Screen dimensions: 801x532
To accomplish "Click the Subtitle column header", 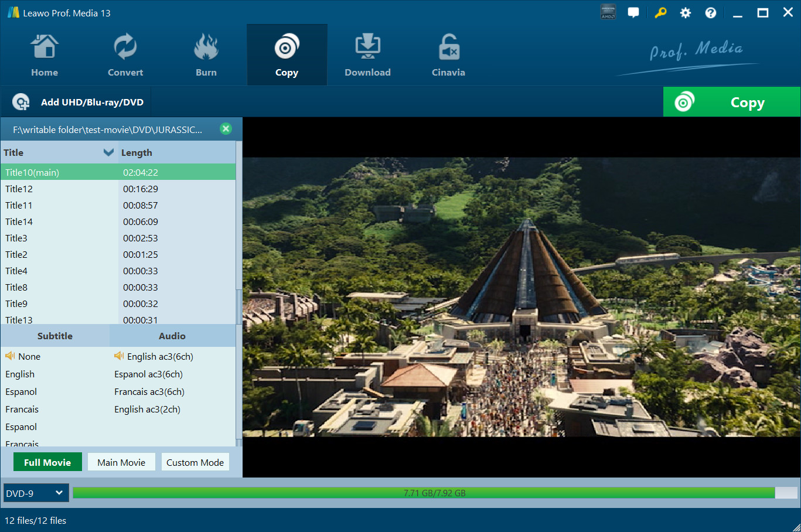I will (x=55, y=336).
